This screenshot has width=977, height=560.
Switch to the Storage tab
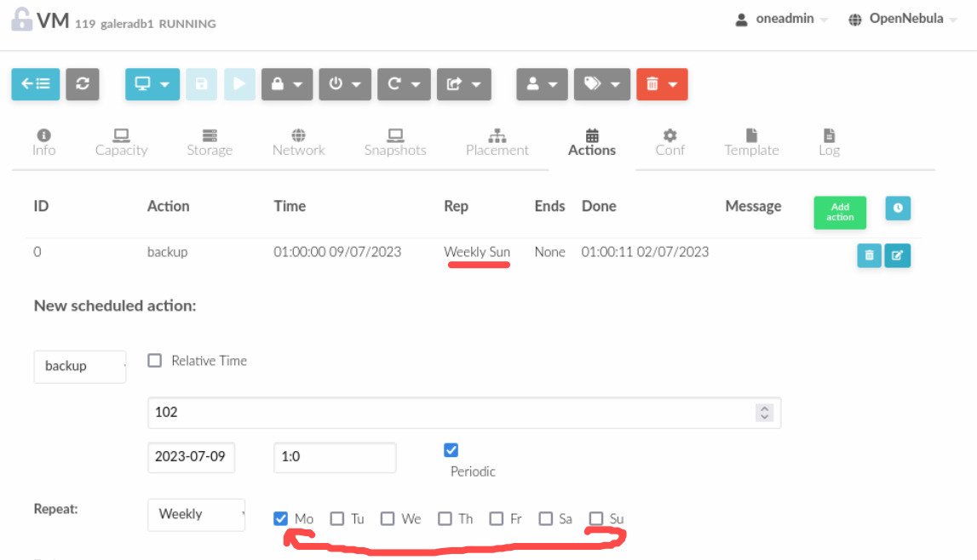tap(210, 141)
